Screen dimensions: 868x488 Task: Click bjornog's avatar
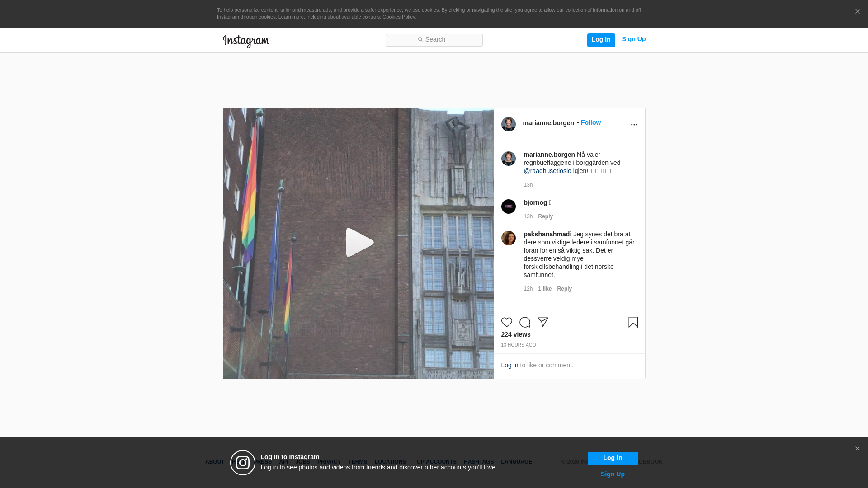pos(508,206)
